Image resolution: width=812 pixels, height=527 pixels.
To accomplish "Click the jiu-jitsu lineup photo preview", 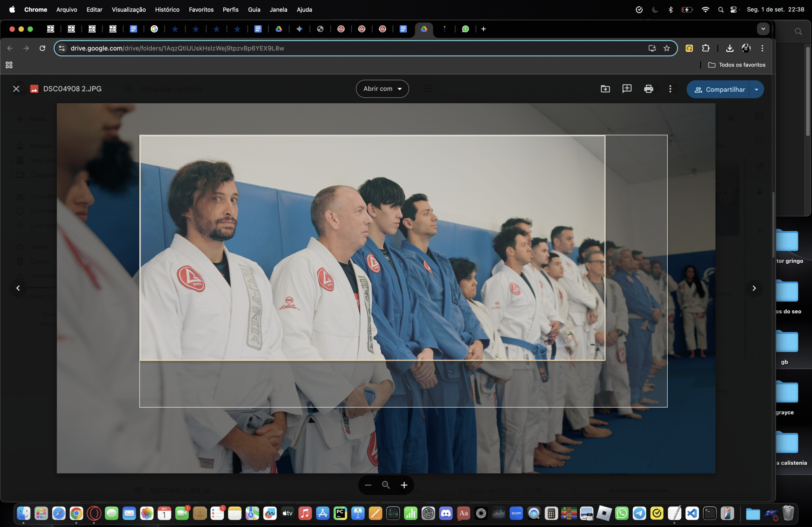I will pyautogui.click(x=386, y=288).
